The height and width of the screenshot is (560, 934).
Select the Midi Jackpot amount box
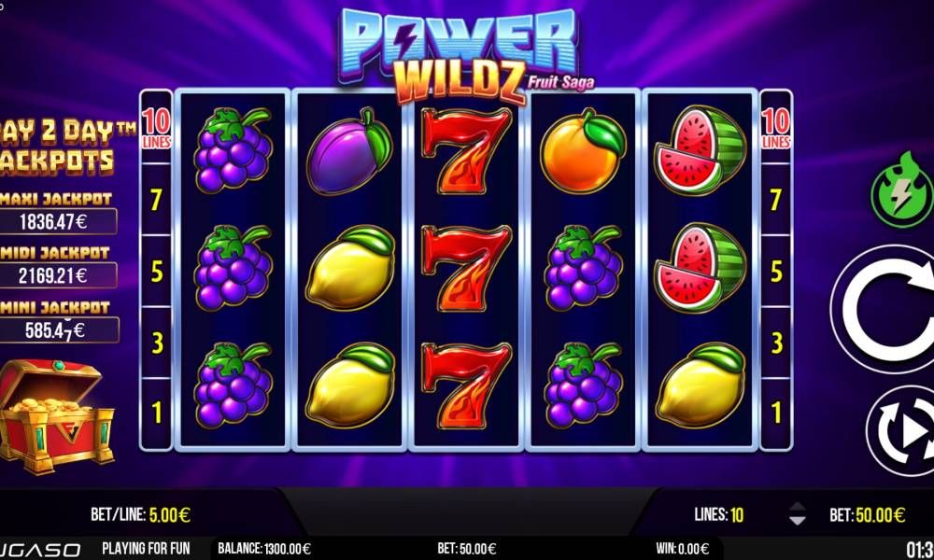click(x=57, y=275)
